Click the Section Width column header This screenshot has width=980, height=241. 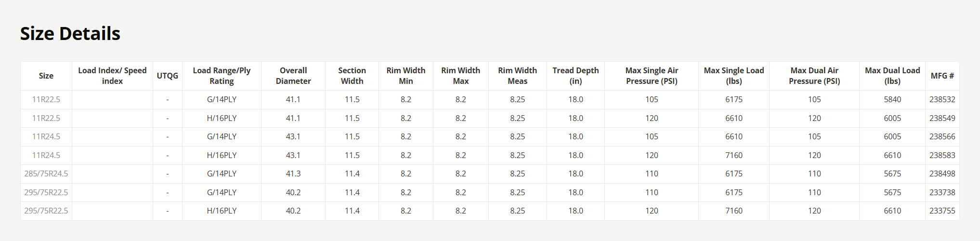coord(352,76)
